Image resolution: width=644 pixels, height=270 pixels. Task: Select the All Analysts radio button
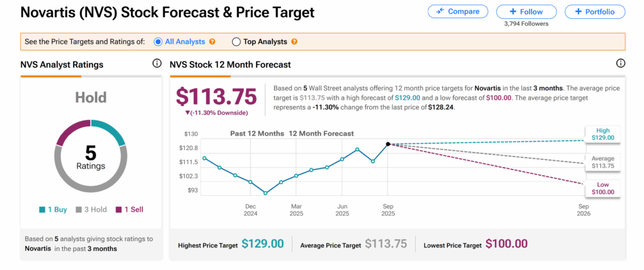(158, 42)
